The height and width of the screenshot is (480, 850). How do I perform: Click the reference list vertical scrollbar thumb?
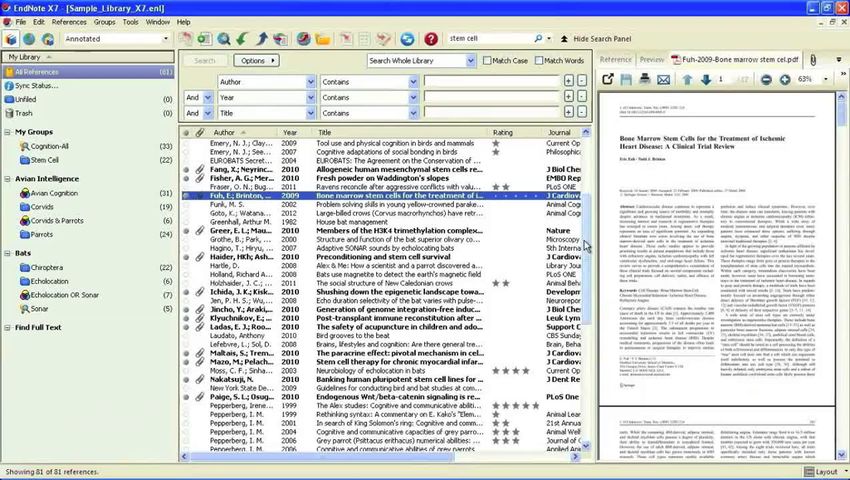point(586,258)
